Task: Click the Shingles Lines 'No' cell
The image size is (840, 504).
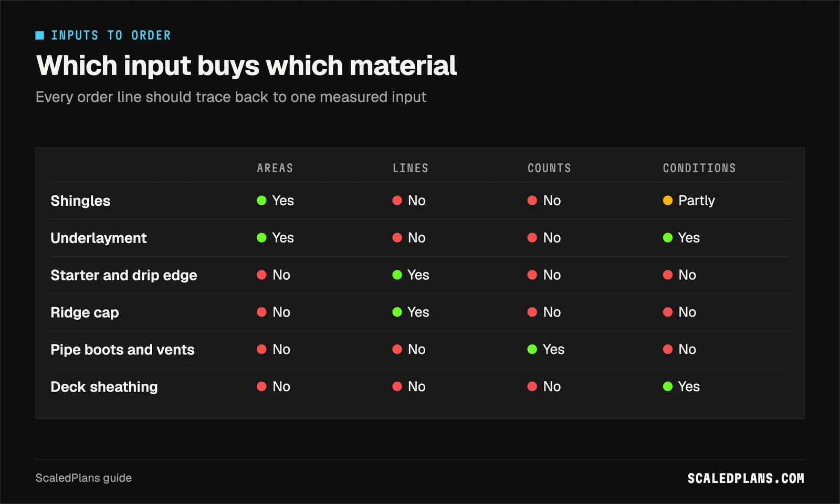Action: click(x=409, y=201)
